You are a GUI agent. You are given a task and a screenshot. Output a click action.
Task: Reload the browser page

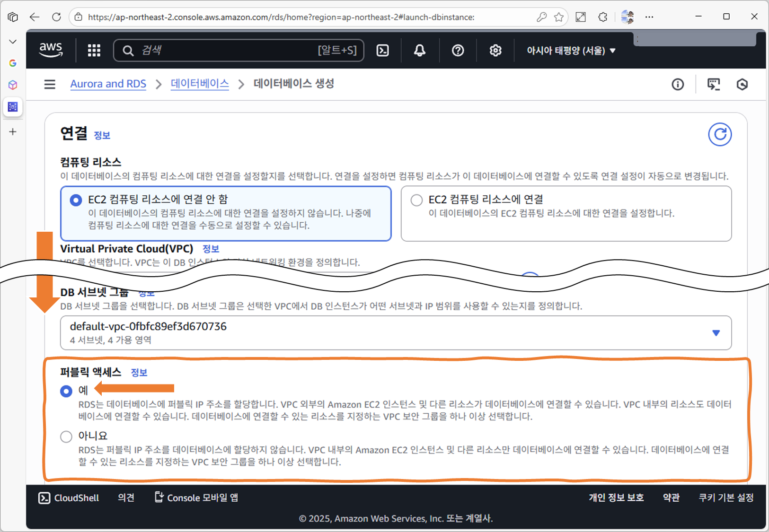(x=56, y=17)
